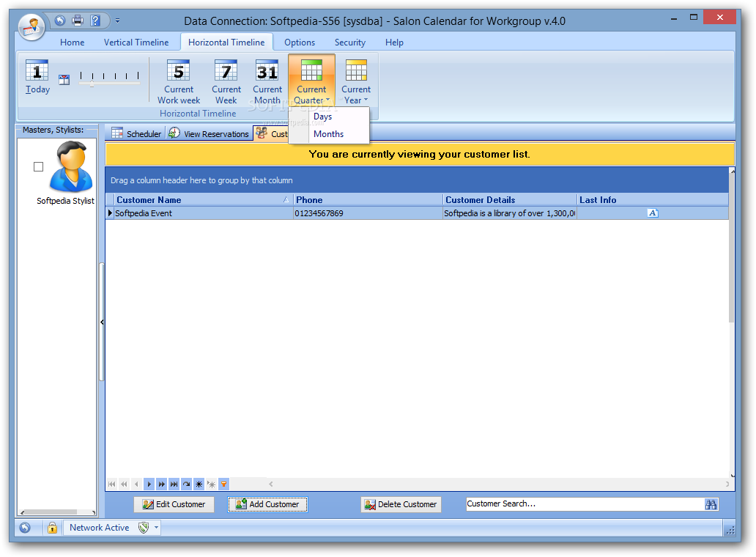Choose Months from Current Quarter menu
Image resolution: width=756 pixels, height=557 pixels.
[x=328, y=134]
